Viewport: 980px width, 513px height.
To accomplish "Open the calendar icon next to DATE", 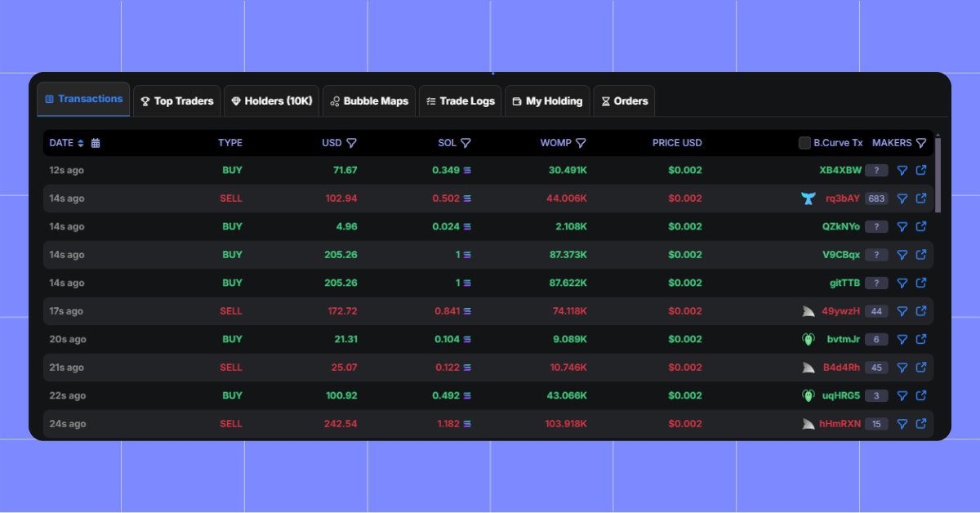I will 94,142.
